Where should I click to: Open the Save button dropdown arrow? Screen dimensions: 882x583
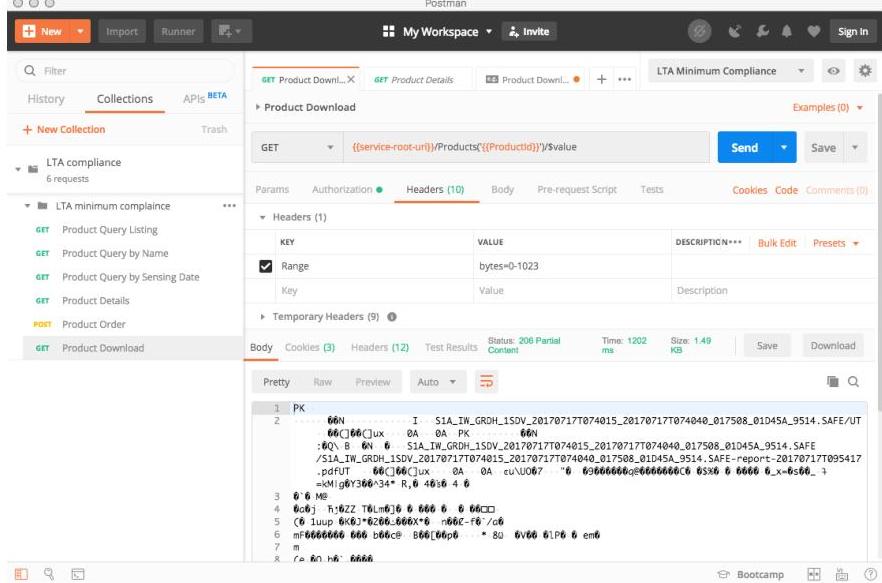pos(855,147)
